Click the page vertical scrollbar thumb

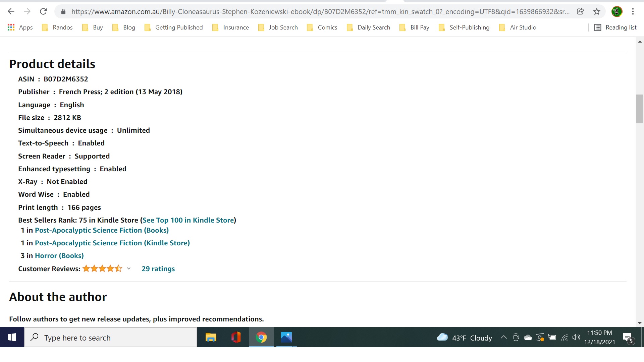click(x=639, y=109)
